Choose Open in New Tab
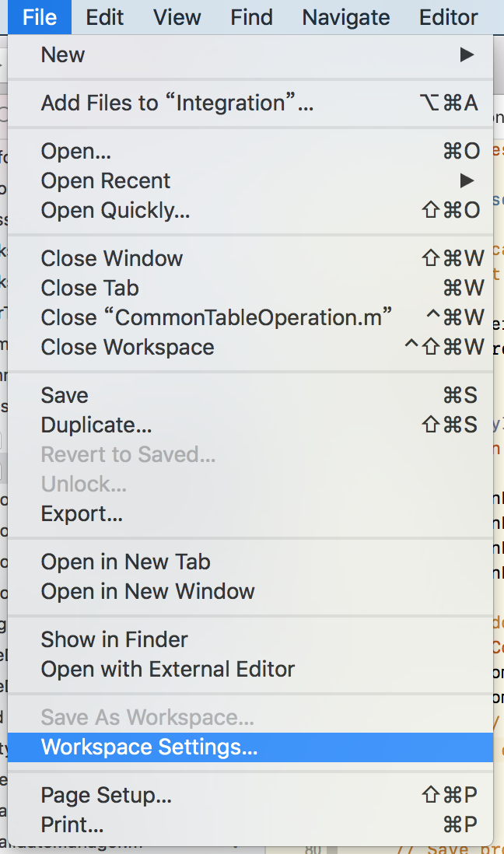 coord(125,562)
